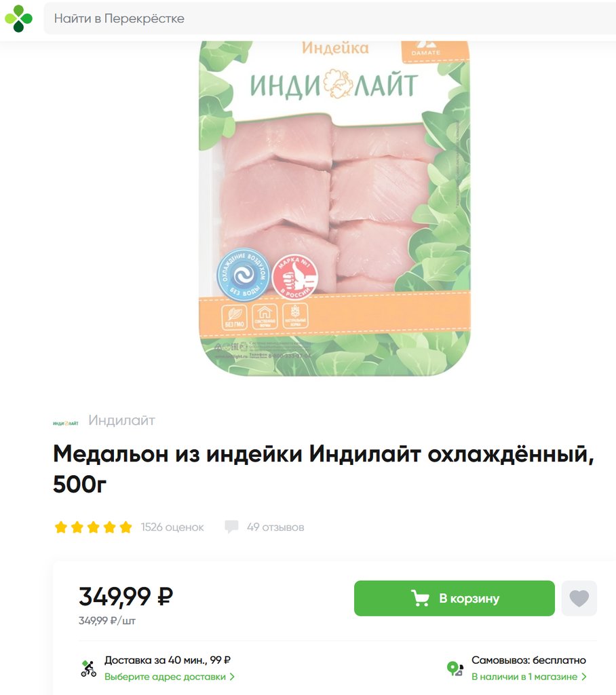Open the Индилайт brand link
Screen dimensions: 616x695
(x=121, y=420)
